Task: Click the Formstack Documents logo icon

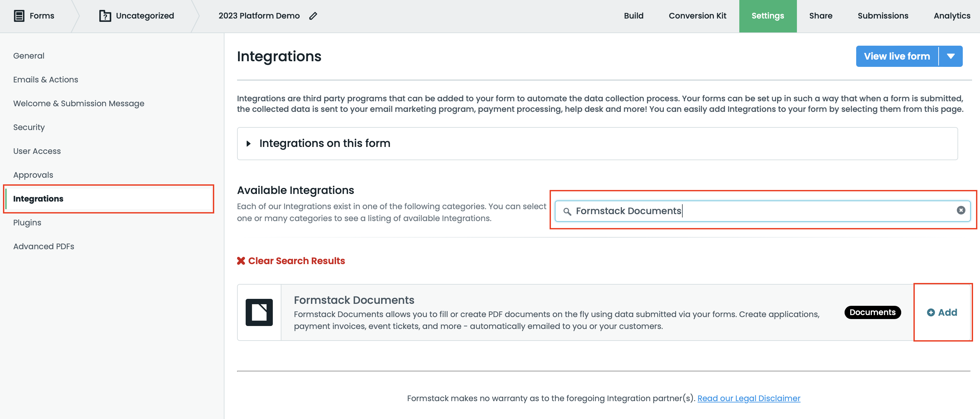Action: coord(259,312)
